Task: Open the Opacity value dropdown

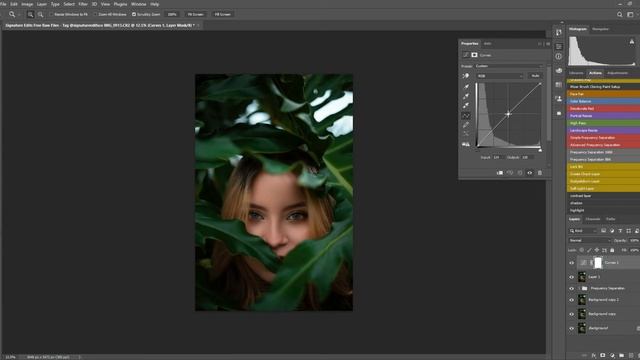Action: tap(634, 240)
